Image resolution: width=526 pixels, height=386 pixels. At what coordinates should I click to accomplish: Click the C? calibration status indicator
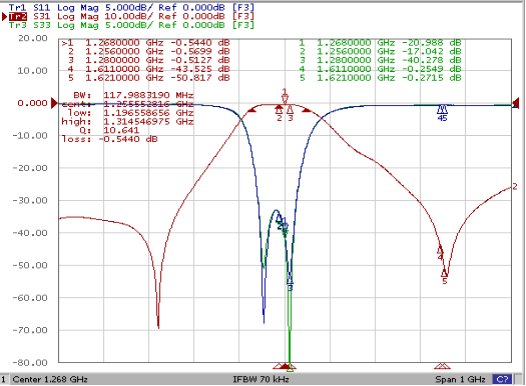click(502, 379)
